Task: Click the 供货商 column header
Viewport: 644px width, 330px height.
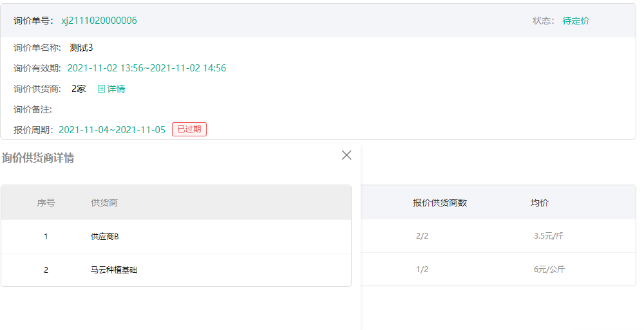Action: pos(104,203)
